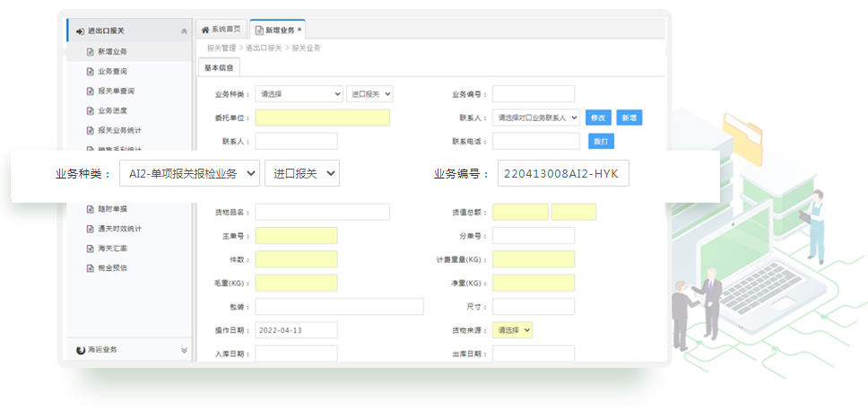Screen dimensions: 868x418
Task: Click the blue 新增 button
Action: point(629,118)
